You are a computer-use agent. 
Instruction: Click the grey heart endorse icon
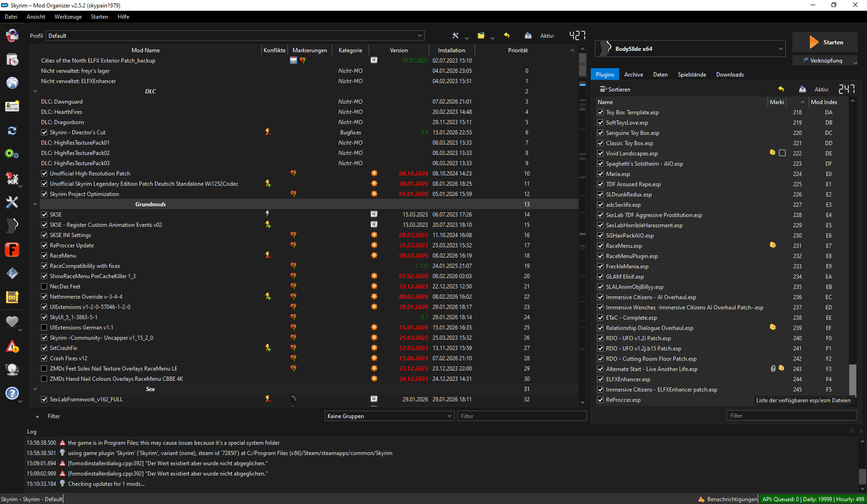click(x=12, y=322)
